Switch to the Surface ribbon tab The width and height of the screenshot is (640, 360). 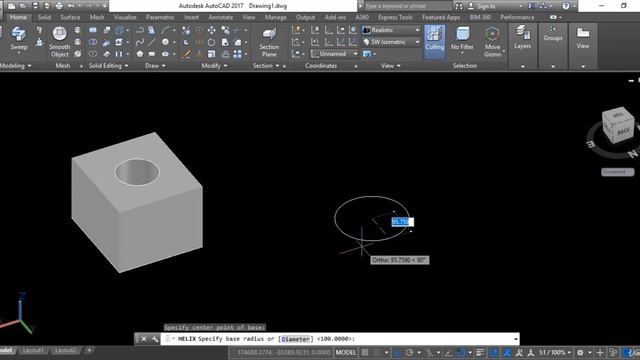tap(70, 17)
